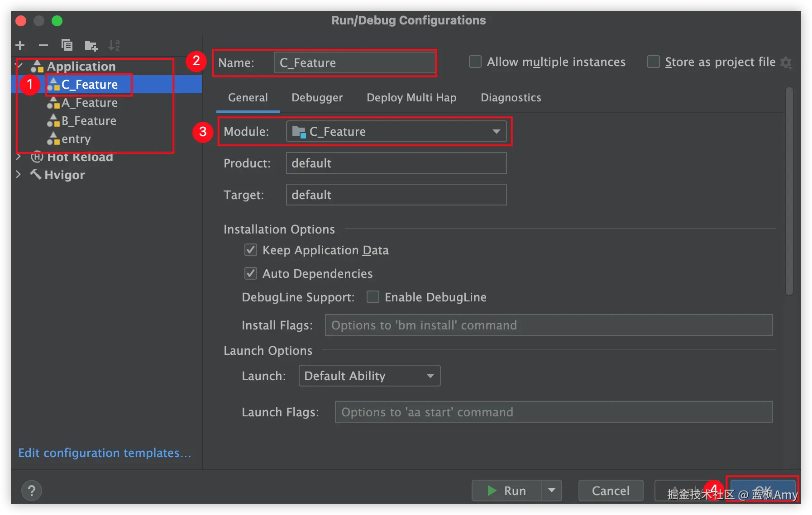Screen dimensions: 812x515
Task: Open the Help question mark button
Action: pos(32,491)
